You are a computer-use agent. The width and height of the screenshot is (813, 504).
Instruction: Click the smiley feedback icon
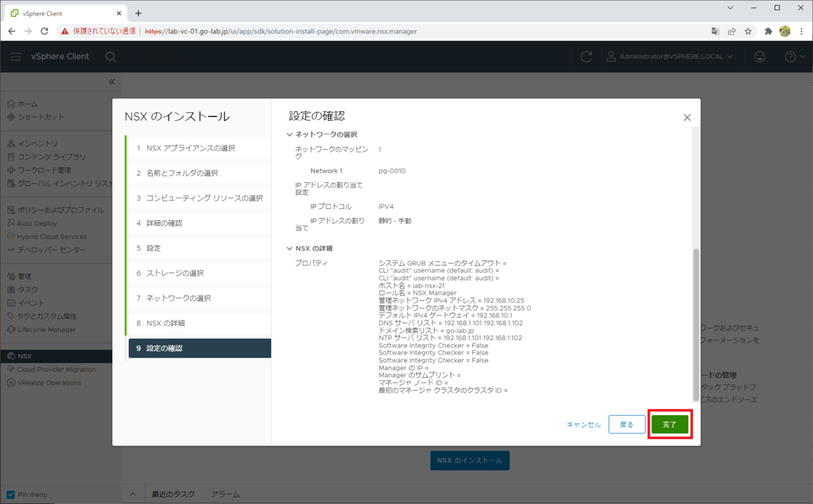(x=761, y=57)
